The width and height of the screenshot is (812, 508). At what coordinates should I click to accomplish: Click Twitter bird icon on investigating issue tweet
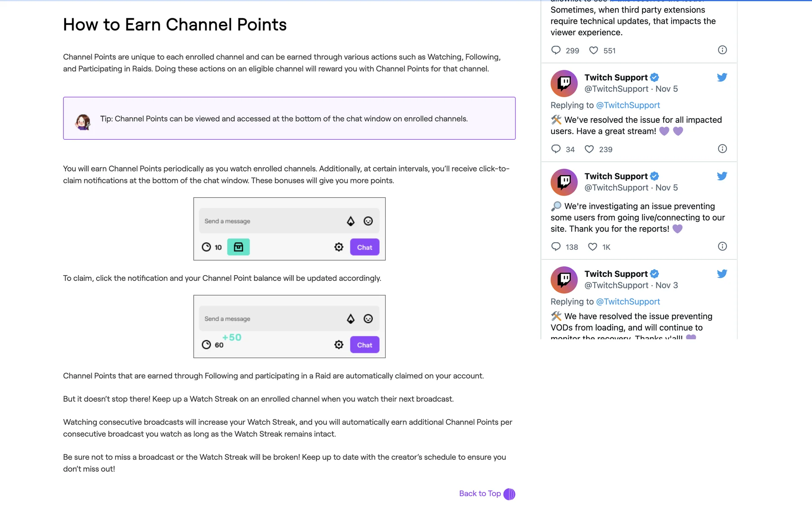722,176
